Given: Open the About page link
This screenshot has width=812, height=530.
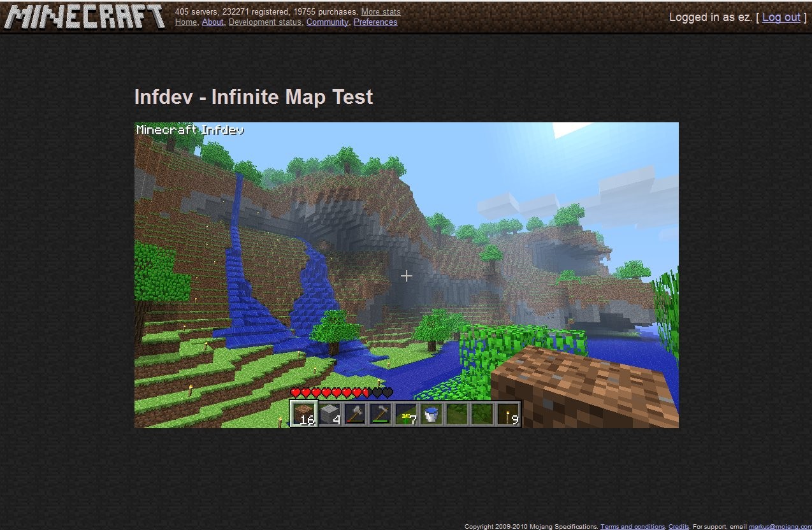Looking at the screenshot, I should [213, 22].
